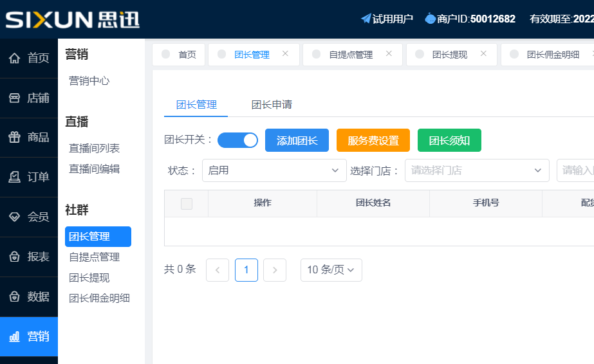Click the 操作 column header

point(263,203)
